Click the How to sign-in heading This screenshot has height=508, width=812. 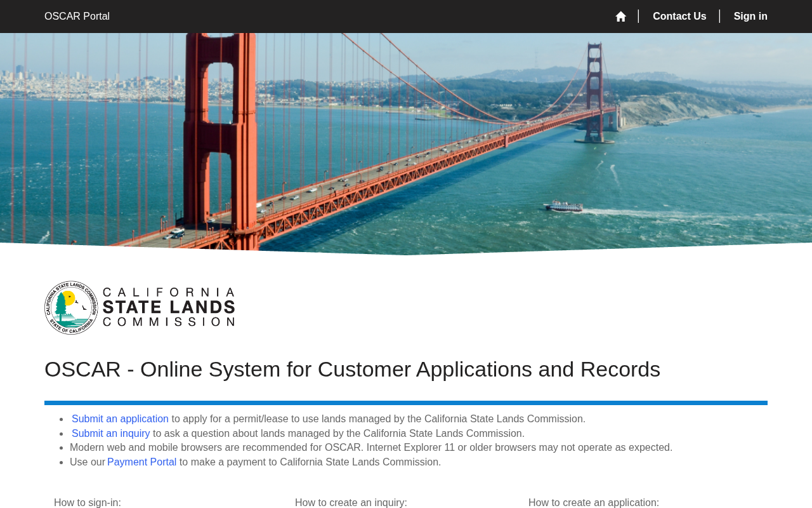tap(88, 502)
